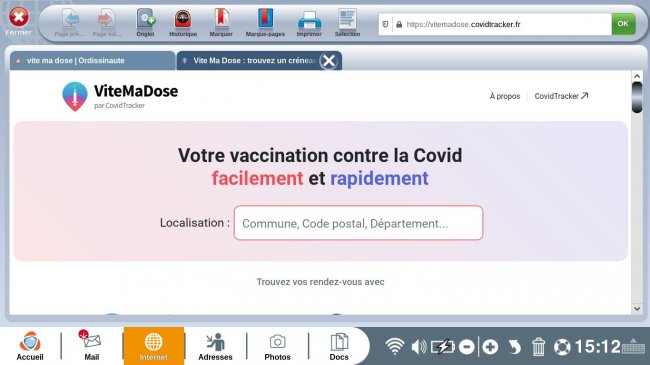Click the shield icon in address bar
650x365 pixels.
pos(385,24)
